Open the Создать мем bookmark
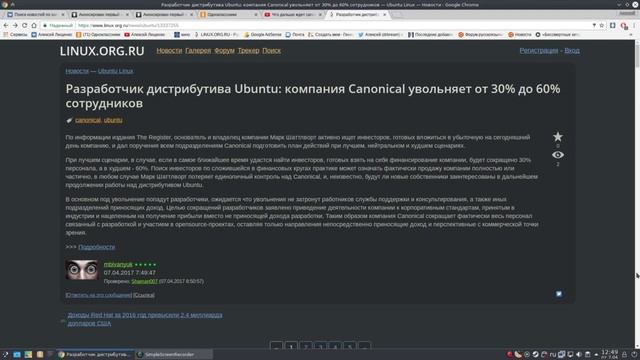 point(331,35)
